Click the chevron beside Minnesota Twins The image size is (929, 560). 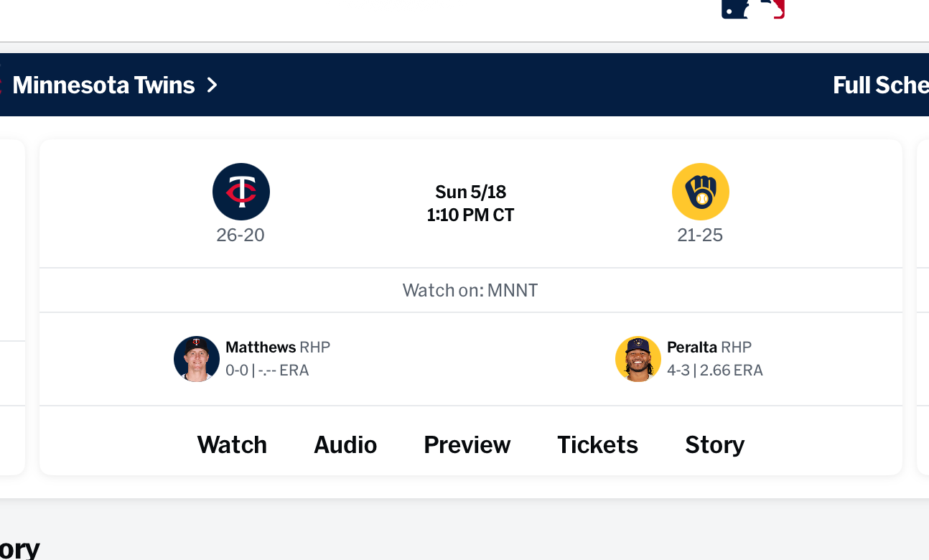click(212, 85)
